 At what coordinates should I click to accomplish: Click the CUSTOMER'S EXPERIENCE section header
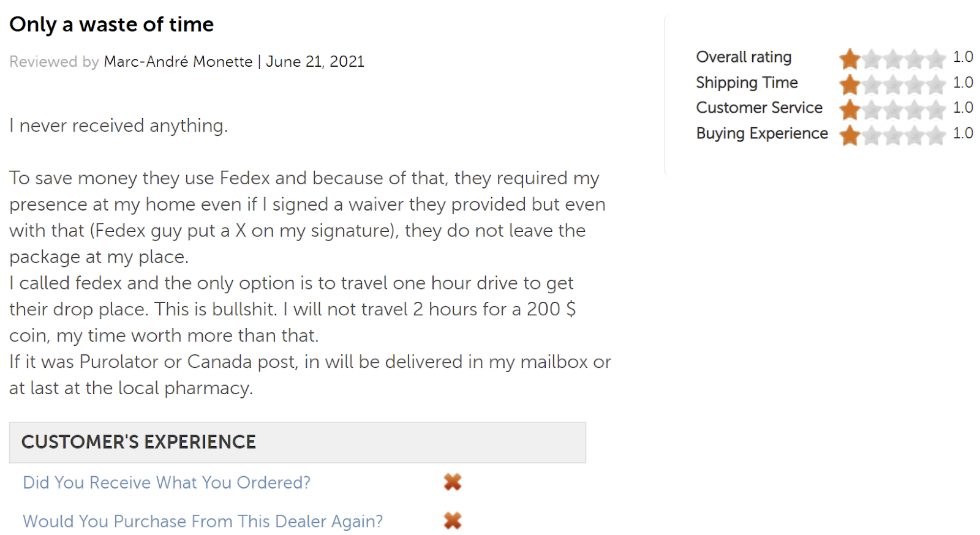[x=298, y=442]
